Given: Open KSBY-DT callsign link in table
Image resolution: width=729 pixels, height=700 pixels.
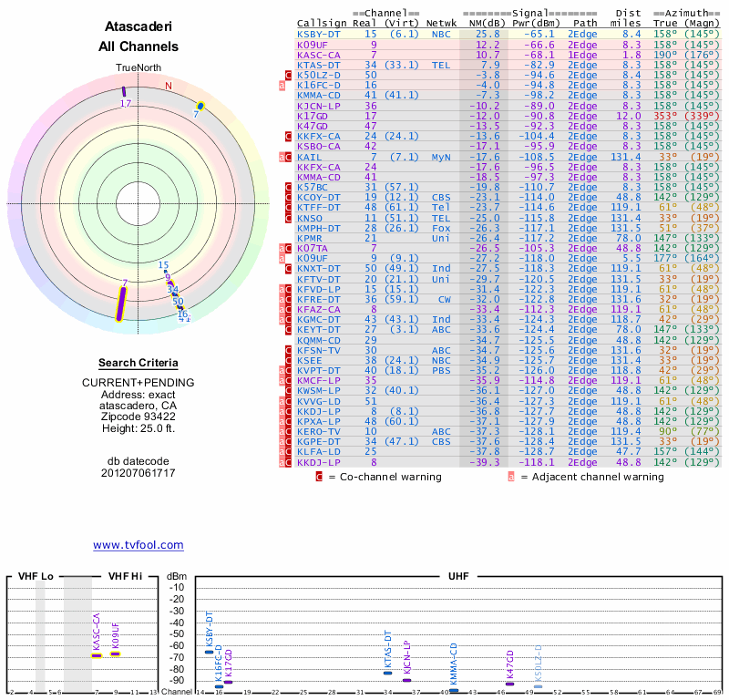Looking at the screenshot, I should point(319,34).
